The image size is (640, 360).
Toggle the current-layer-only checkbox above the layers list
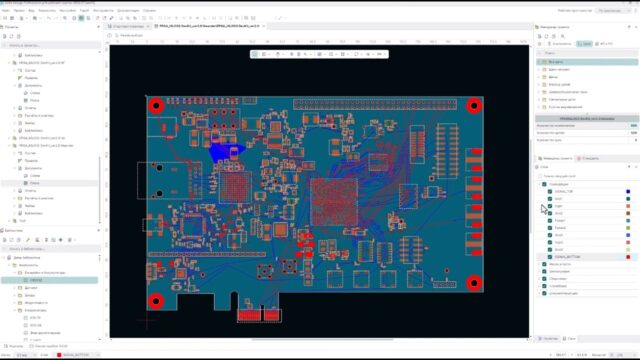pos(540,176)
